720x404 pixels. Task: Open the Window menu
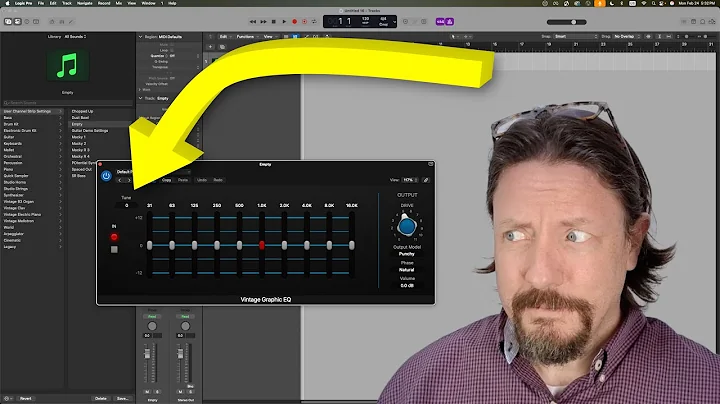(x=148, y=3)
